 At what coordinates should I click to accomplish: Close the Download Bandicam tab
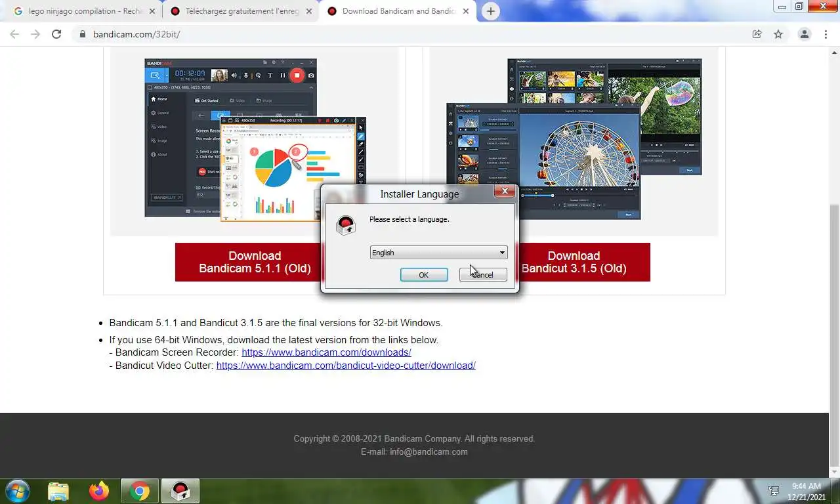tap(465, 11)
